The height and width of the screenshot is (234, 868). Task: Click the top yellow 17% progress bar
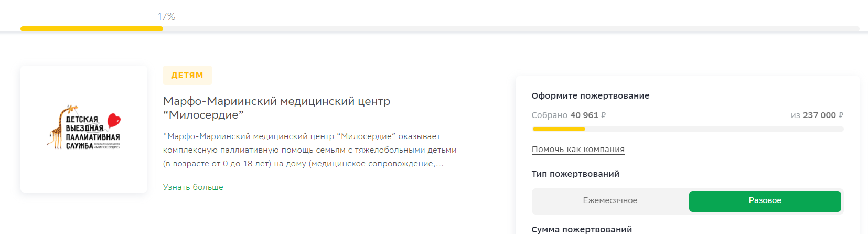pyautogui.click(x=440, y=29)
